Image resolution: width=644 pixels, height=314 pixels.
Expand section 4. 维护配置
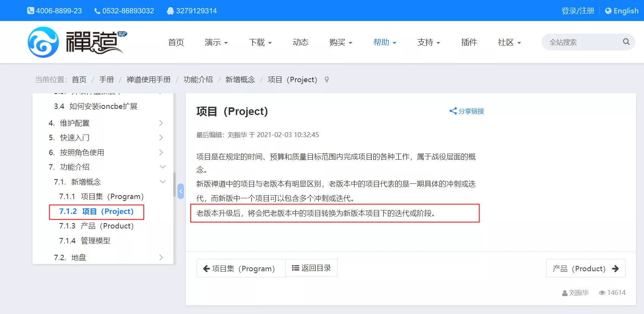[161, 123]
